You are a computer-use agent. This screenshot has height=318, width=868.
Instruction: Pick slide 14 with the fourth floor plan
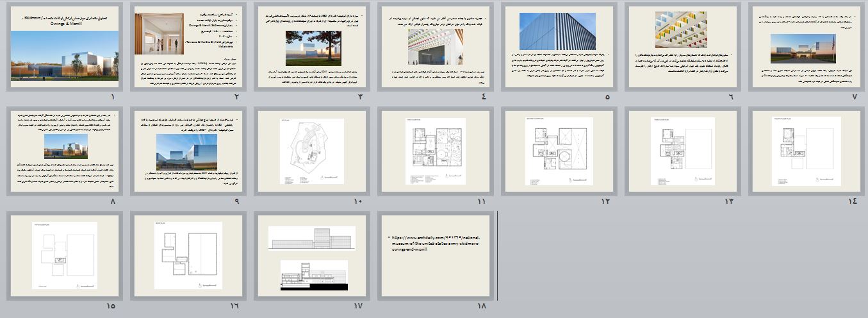point(807,151)
